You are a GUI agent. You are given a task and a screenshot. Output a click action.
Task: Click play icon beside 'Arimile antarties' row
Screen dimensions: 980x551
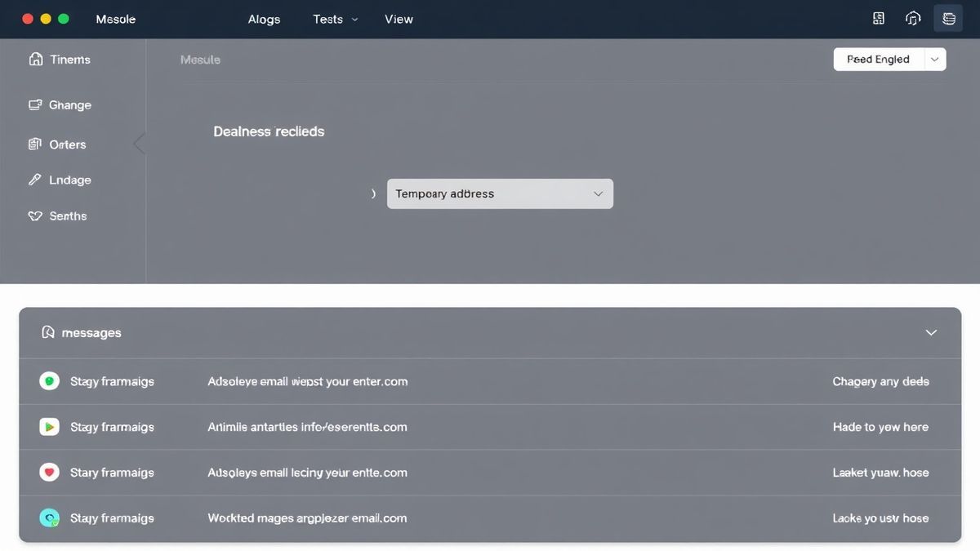point(49,427)
